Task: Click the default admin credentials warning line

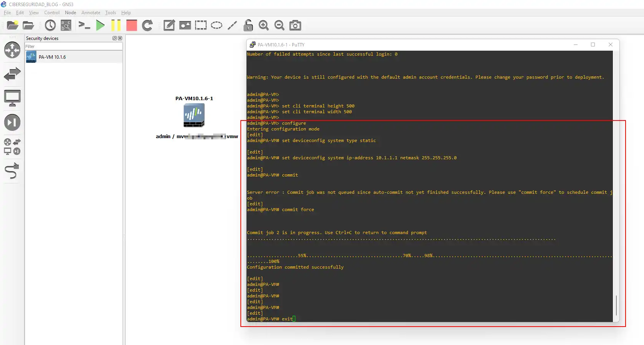Action: click(425, 77)
